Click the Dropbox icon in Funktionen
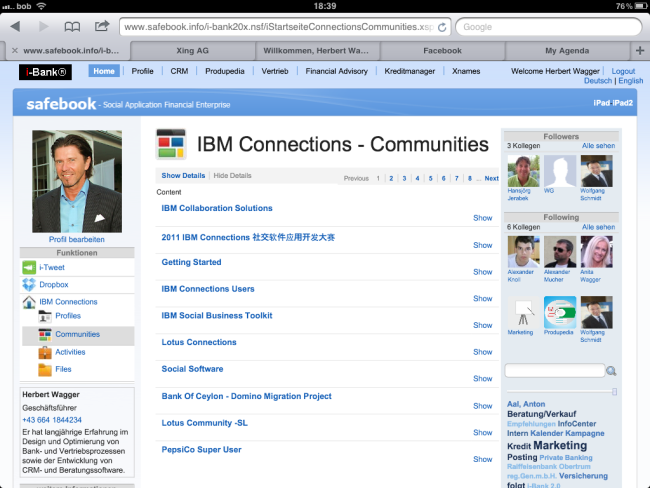This screenshot has width=650, height=488. [29, 284]
